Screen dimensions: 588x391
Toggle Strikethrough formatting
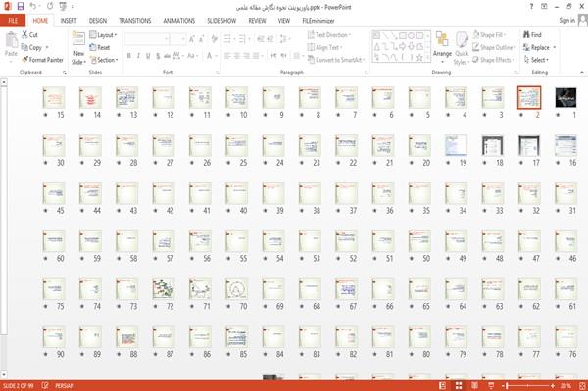tap(168, 56)
